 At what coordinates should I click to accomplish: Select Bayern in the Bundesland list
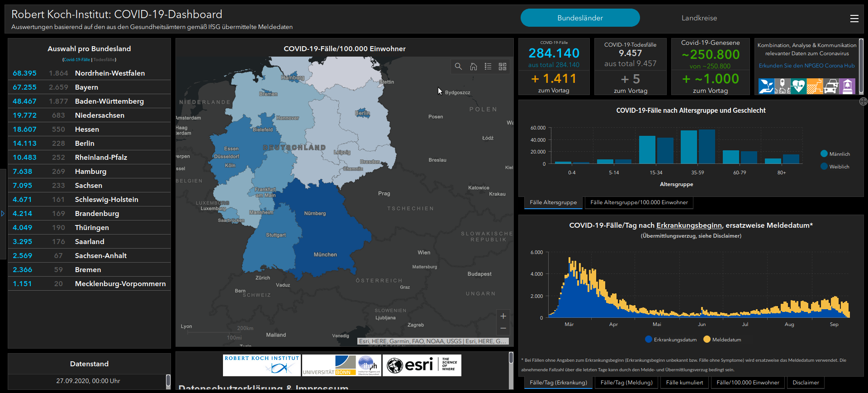pyautogui.click(x=86, y=87)
